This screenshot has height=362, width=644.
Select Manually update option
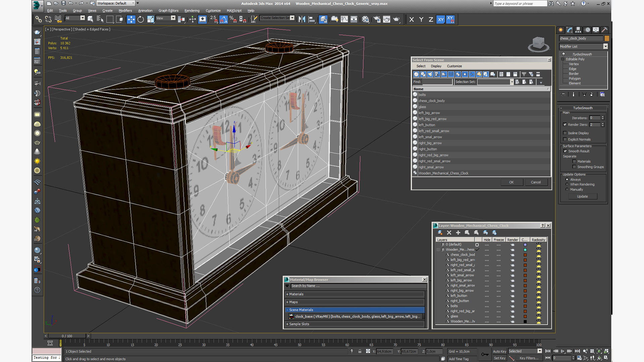coord(567,189)
